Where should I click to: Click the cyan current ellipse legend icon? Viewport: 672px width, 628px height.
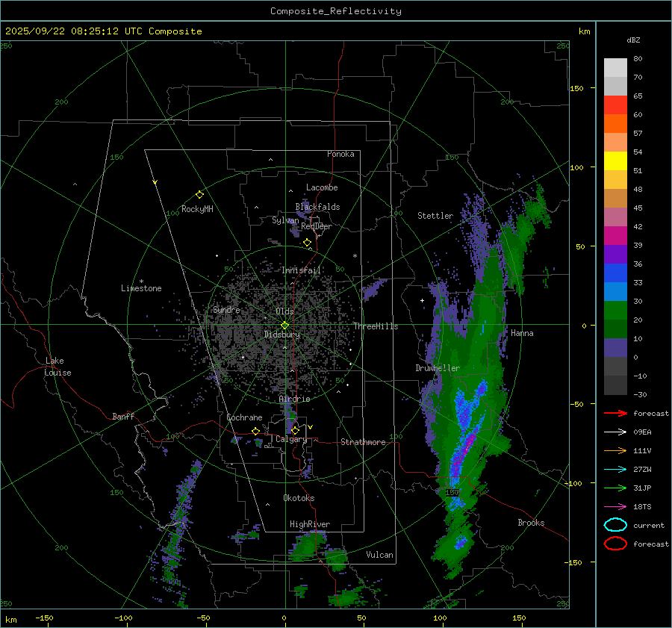coord(615,525)
